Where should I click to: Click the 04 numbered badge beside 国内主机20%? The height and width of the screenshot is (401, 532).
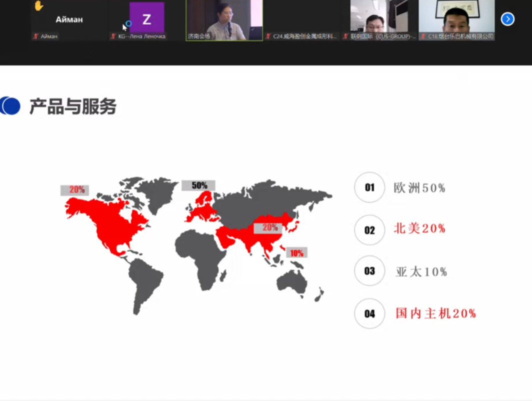pyautogui.click(x=369, y=314)
